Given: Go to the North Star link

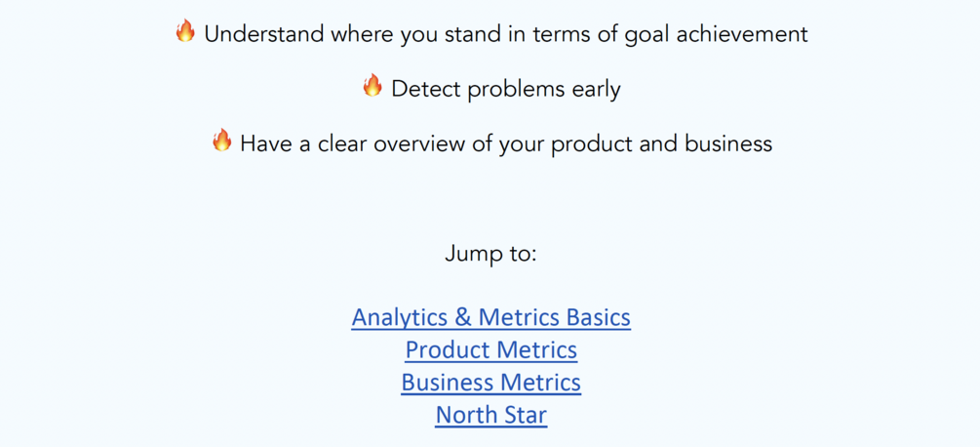Looking at the screenshot, I should pyautogui.click(x=490, y=414).
